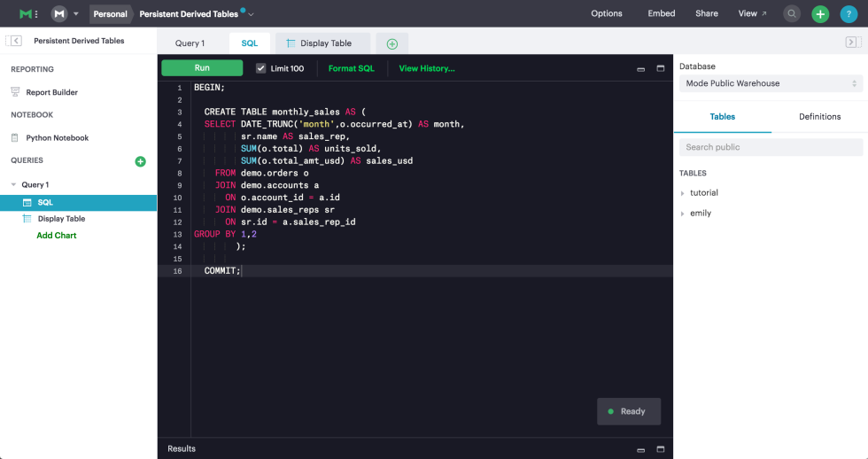
Task: Open the Mode logo home menu
Action: pos(27,14)
